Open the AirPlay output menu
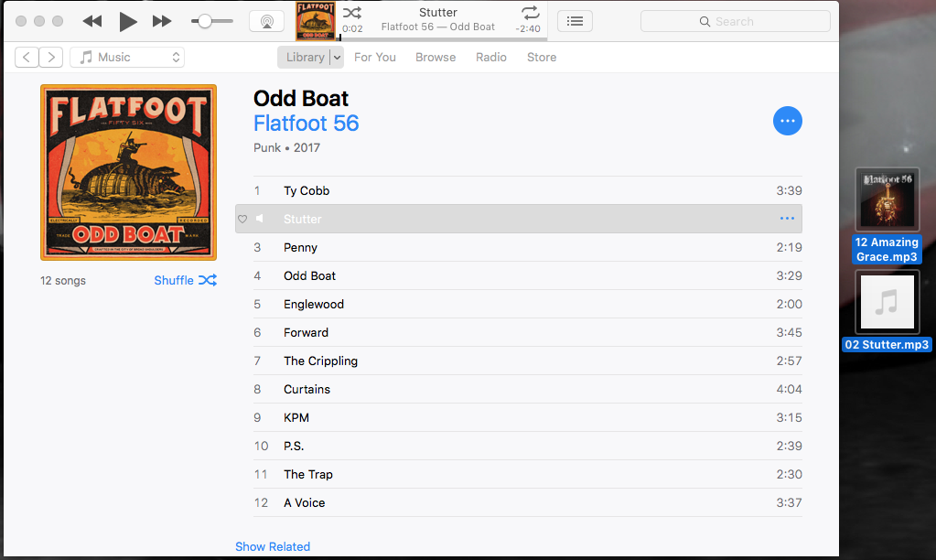 266,21
